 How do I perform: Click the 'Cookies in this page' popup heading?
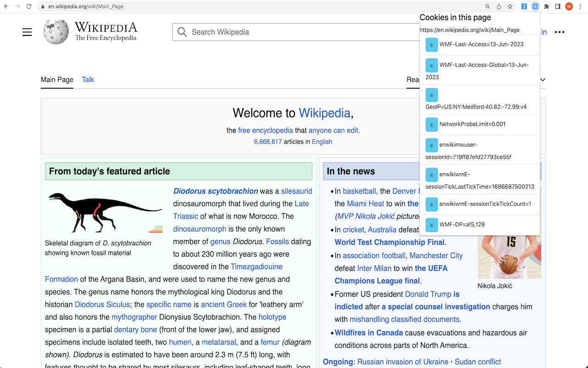point(455,17)
